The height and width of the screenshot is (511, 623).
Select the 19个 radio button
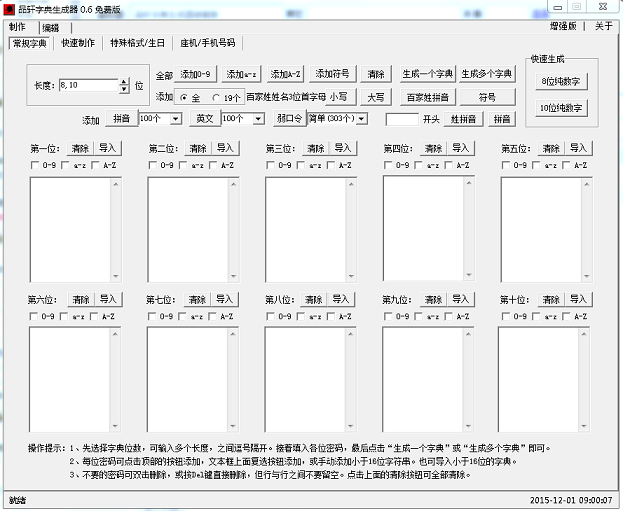[x=216, y=98]
